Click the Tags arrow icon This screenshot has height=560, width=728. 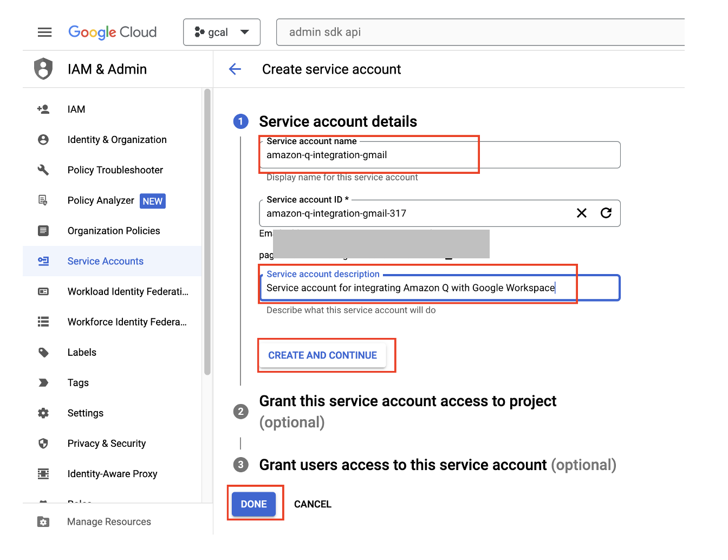click(43, 383)
